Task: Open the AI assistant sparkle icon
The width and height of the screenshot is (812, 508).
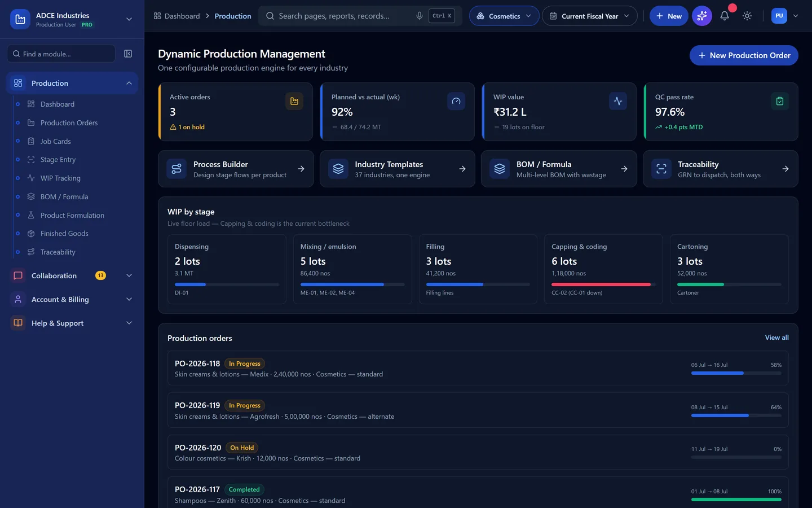Action: tap(702, 16)
